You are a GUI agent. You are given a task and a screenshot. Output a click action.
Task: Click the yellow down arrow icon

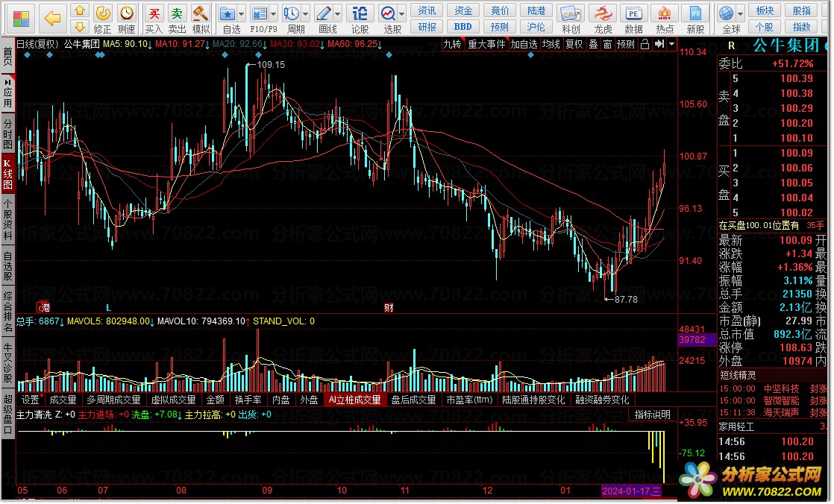(x=79, y=26)
